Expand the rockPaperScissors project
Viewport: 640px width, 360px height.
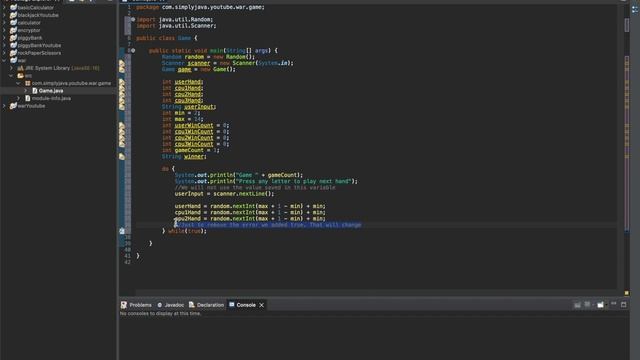pos(4,53)
